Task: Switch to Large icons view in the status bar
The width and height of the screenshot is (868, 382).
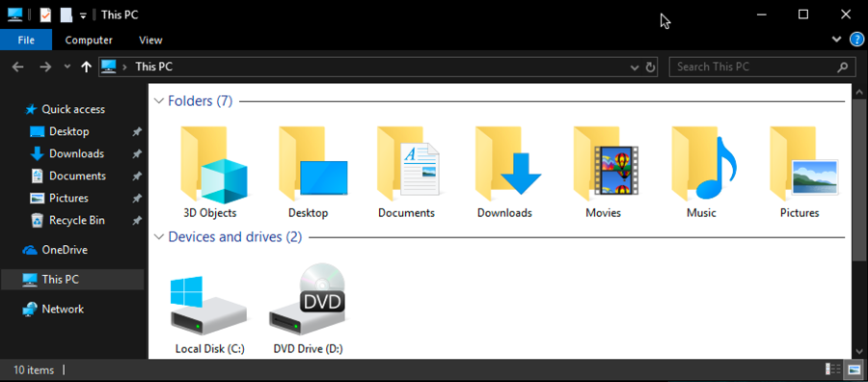Action: (853, 369)
